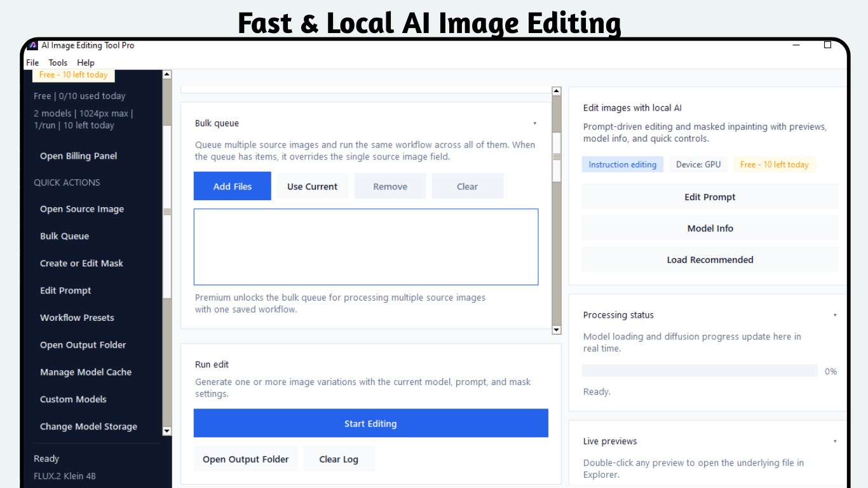Click the Clear Log button
Viewport: 868px width, 488px height.
(x=339, y=459)
